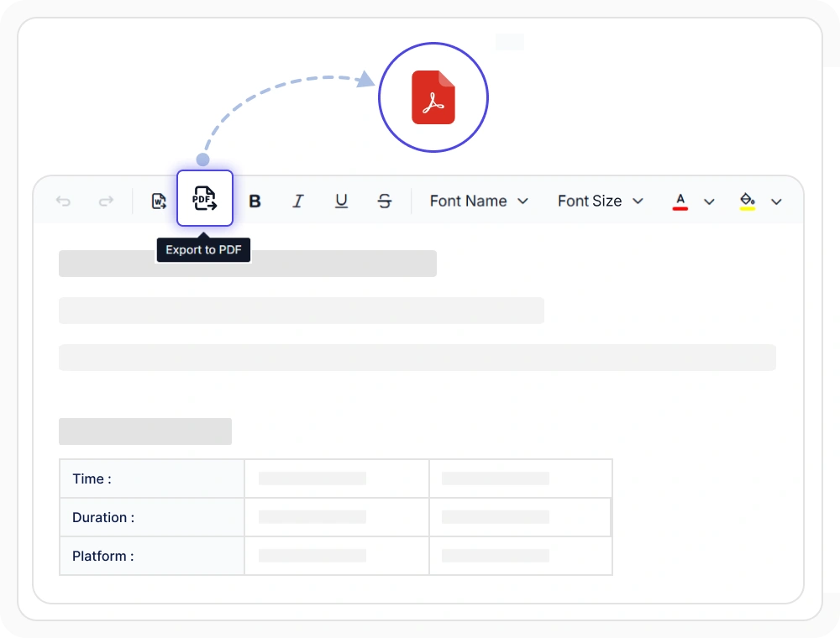Open the Font Name dropdown
The image size is (840, 638).
tap(479, 201)
